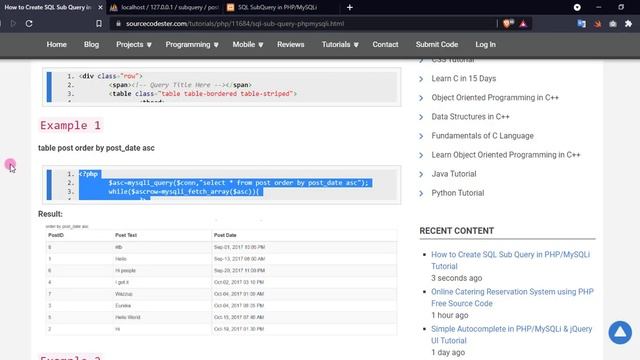
Task: Open Online Catering Reservation System link
Action: tap(512, 298)
